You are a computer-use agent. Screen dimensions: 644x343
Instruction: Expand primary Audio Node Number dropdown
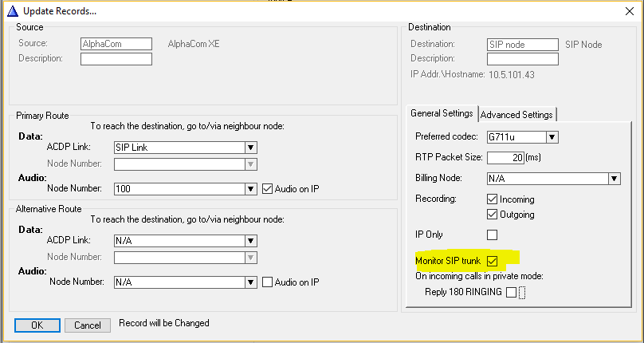pyautogui.click(x=250, y=189)
